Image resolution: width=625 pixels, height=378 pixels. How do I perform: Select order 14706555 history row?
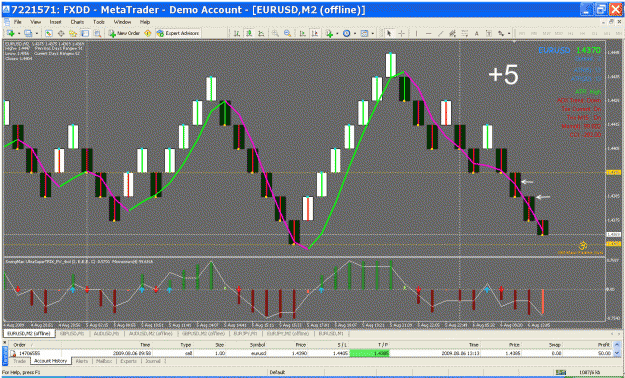point(311,353)
